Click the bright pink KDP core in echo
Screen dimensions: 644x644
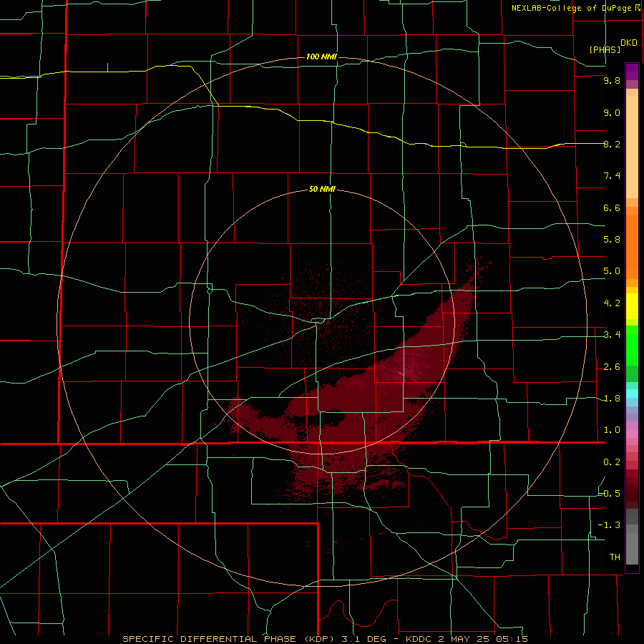pos(400,373)
